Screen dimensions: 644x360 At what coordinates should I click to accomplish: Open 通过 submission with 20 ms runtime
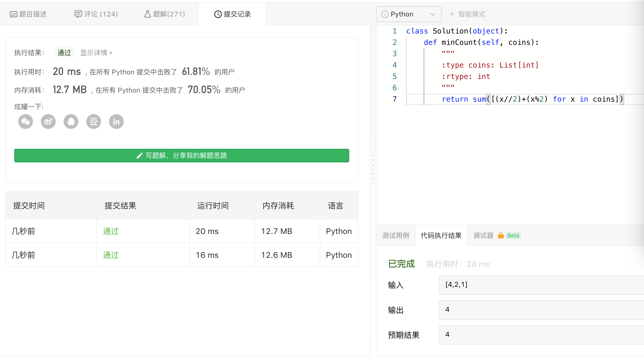tap(110, 231)
